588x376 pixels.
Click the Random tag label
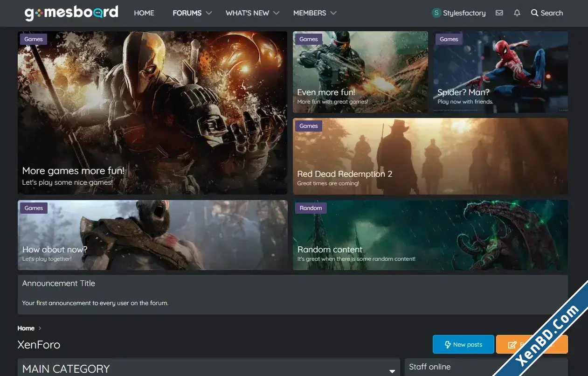point(311,208)
